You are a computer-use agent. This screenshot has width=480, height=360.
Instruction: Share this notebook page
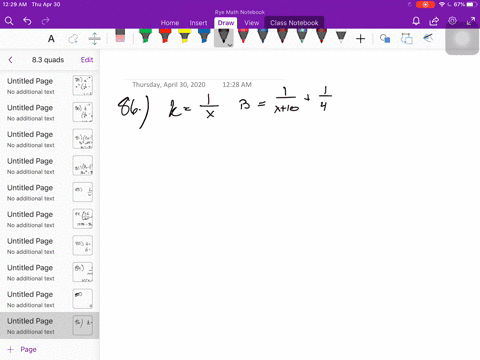tap(434, 21)
